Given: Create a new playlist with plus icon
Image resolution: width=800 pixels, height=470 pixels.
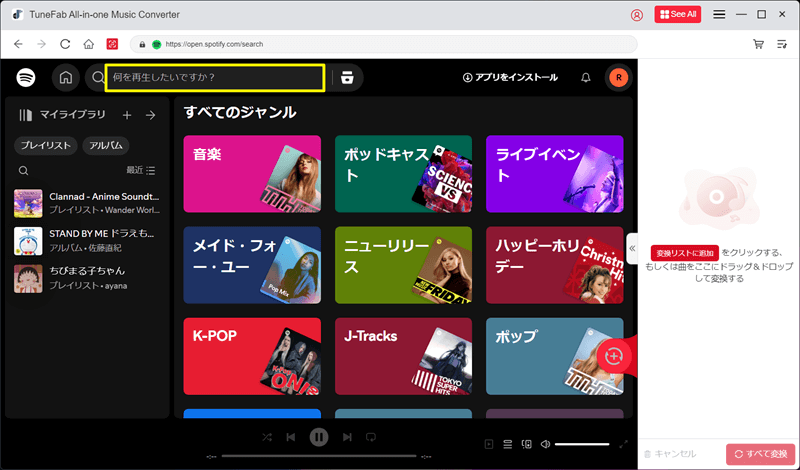Looking at the screenshot, I should click(x=127, y=115).
